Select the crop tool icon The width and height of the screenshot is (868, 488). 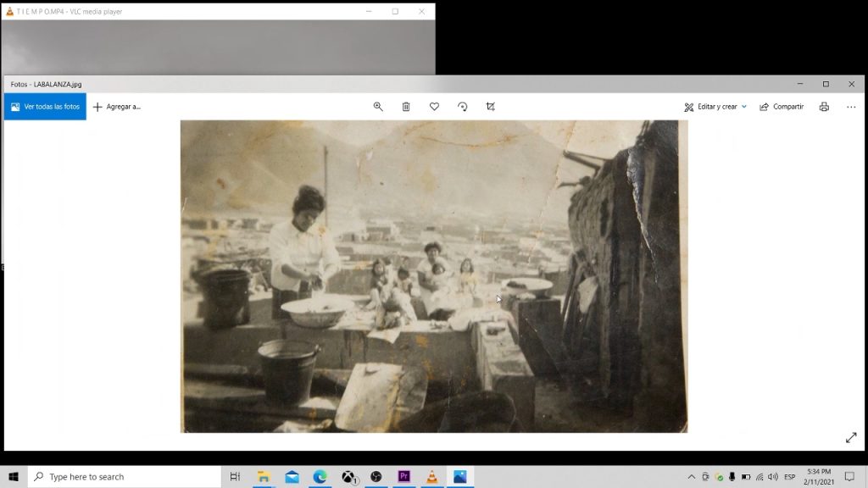coord(491,106)
